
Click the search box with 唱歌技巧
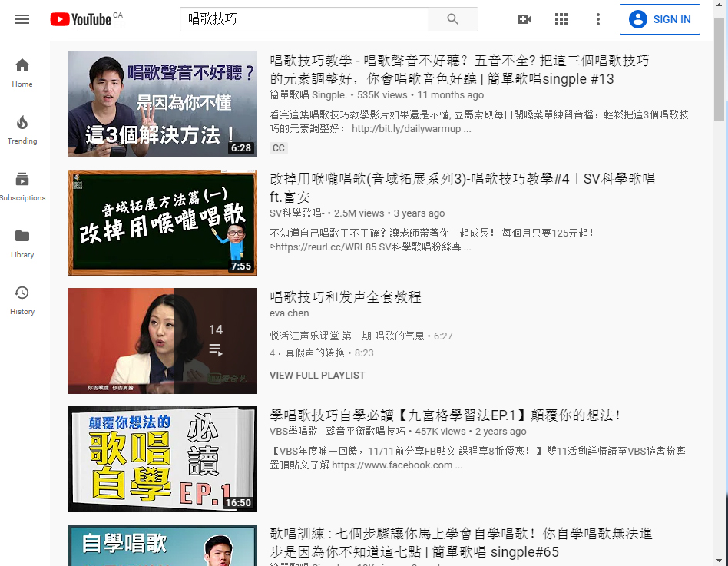point(304,19)
